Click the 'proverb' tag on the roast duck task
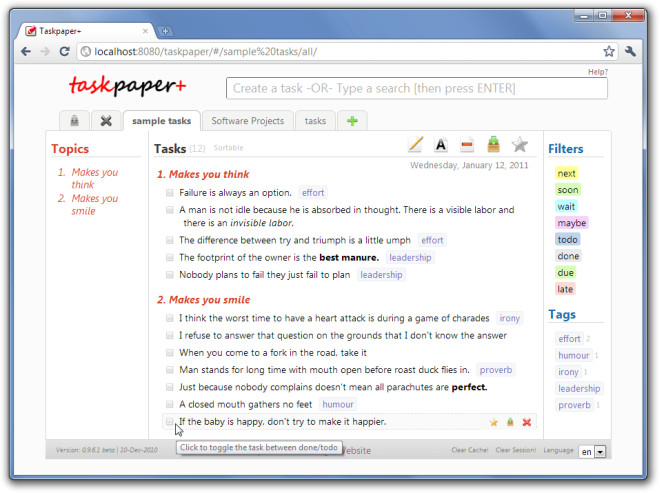The image size is (660, 493). coord(496,370)
